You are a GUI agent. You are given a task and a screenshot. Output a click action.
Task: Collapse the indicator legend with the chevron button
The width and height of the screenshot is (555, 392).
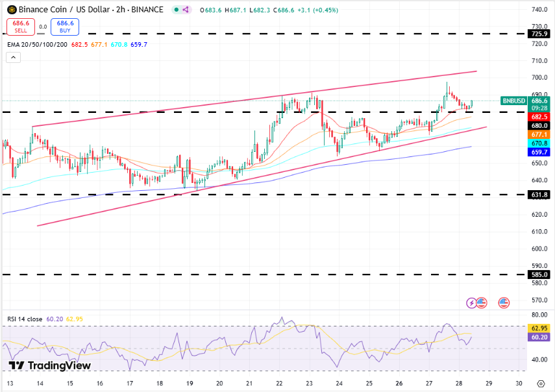coord(13,57)
